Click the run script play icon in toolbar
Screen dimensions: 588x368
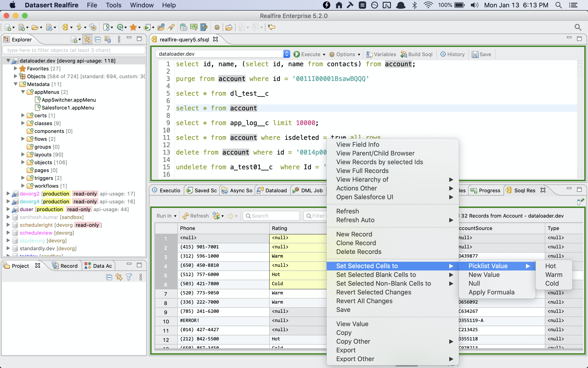click(x=147, y=27)
